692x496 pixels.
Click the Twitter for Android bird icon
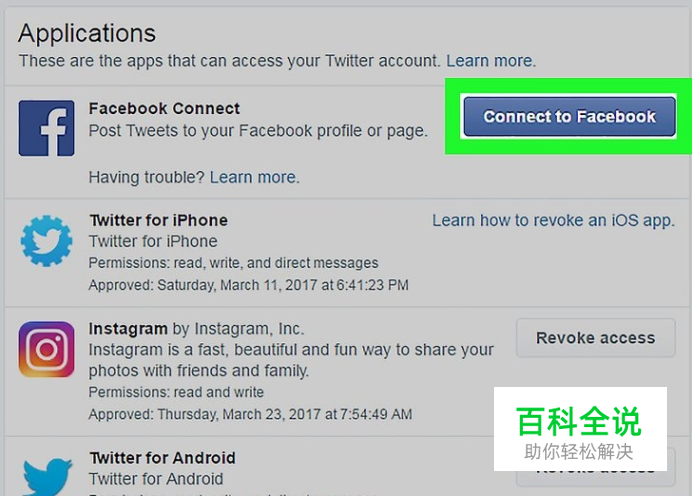[47, 477]
